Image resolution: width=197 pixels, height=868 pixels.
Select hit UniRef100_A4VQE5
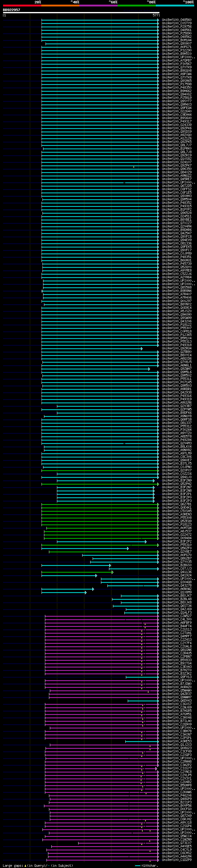click(x=176, y=846)
